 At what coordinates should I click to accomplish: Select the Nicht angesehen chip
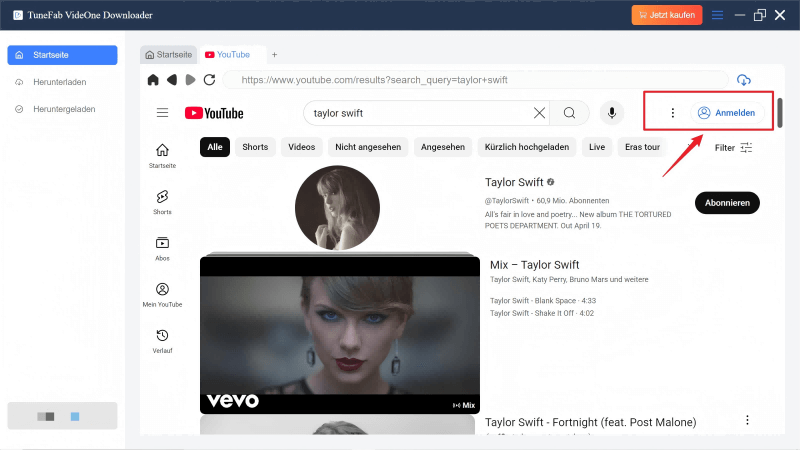click(x=368, y=147)
